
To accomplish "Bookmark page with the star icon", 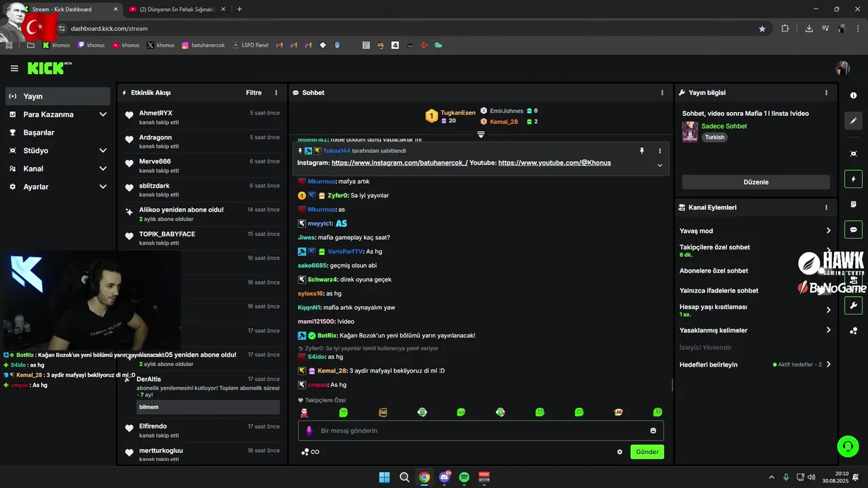I will tap(762, 28).
